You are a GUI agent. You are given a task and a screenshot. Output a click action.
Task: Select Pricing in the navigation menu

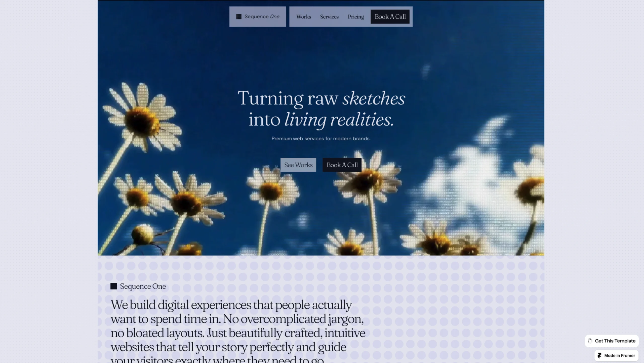point(356,17)
